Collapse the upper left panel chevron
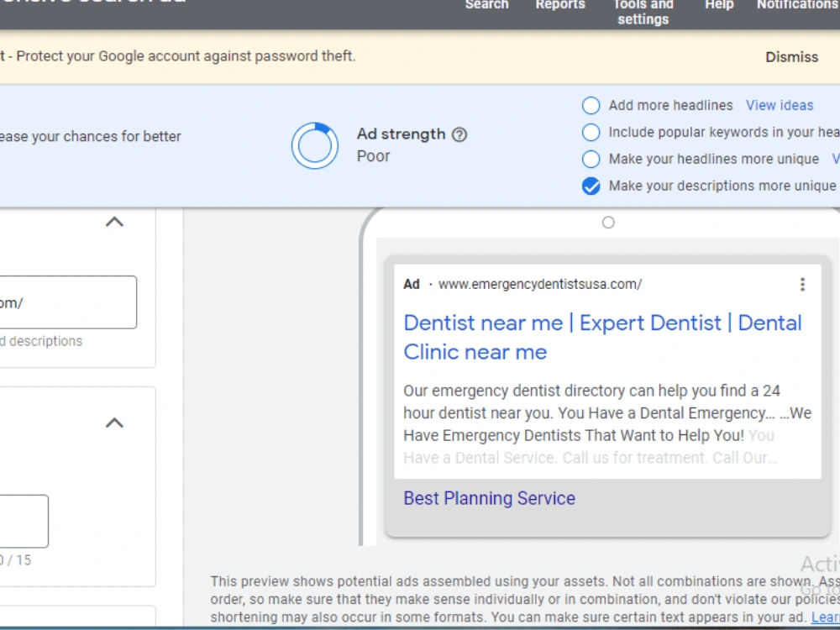This screenshot has width=840, height=630. click(114, 222)
